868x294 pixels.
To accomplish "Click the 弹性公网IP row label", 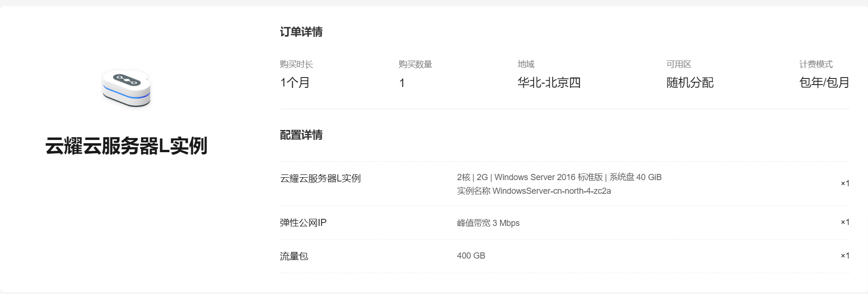I will coord(303,223).
